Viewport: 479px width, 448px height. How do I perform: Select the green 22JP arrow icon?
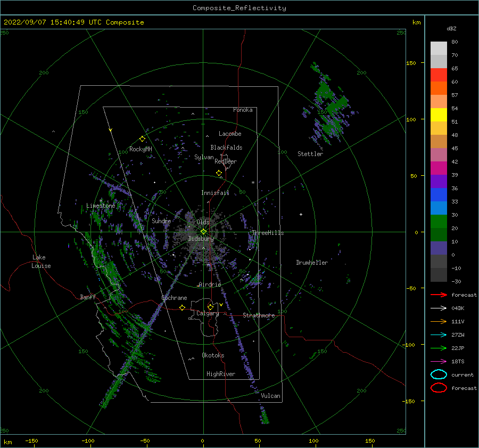click(439, 348)
